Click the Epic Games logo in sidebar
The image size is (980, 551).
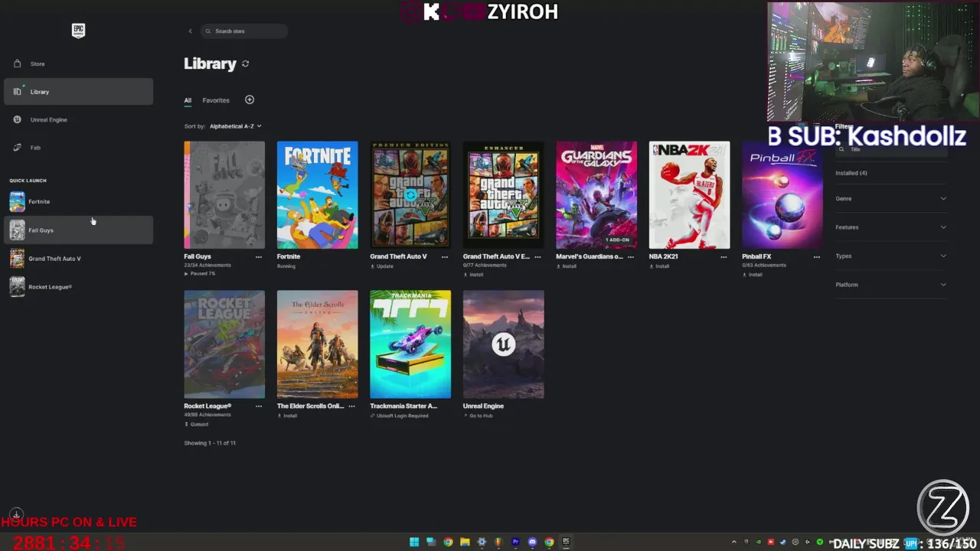coord(78,31)
